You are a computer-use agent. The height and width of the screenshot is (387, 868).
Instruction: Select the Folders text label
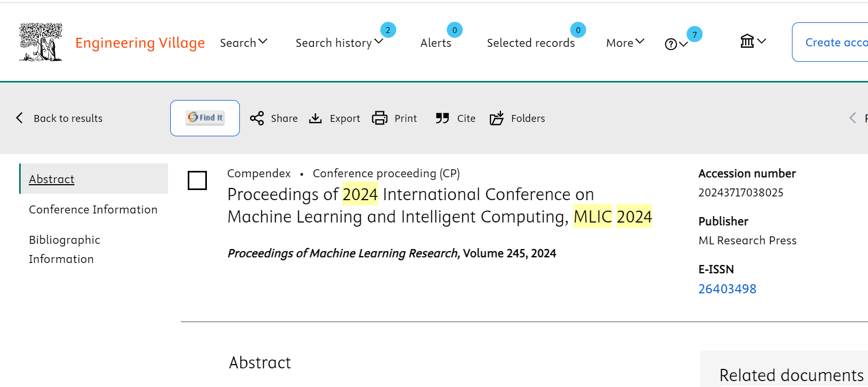pos(528,118)
